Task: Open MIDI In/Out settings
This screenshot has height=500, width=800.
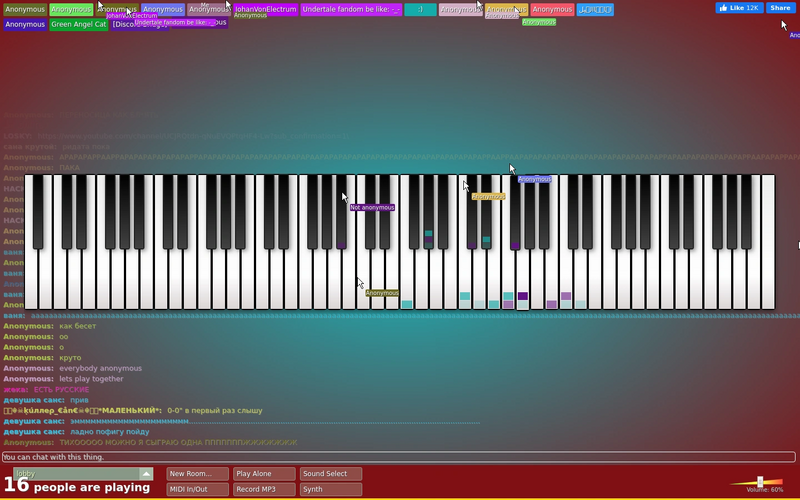Action: pos(197,489)
